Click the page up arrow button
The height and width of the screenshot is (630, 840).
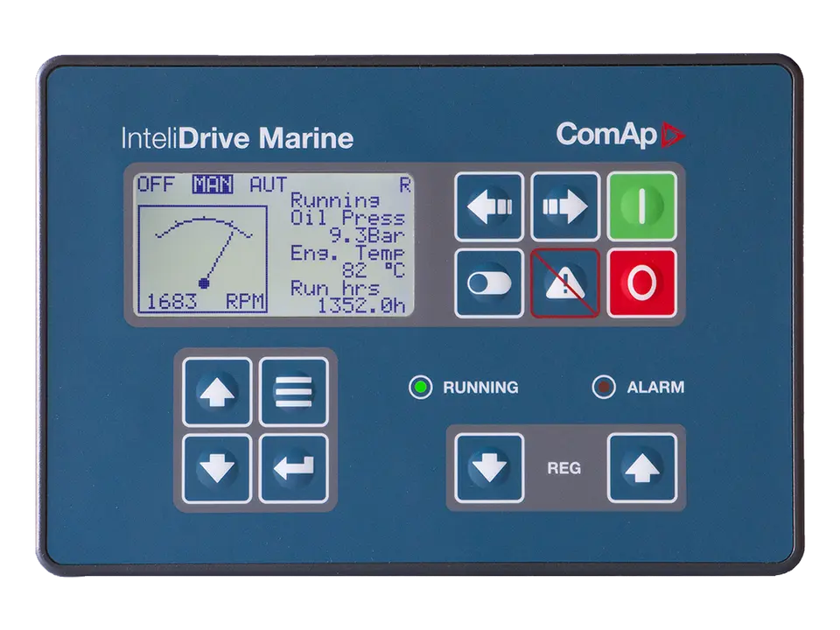pos(217,392)
